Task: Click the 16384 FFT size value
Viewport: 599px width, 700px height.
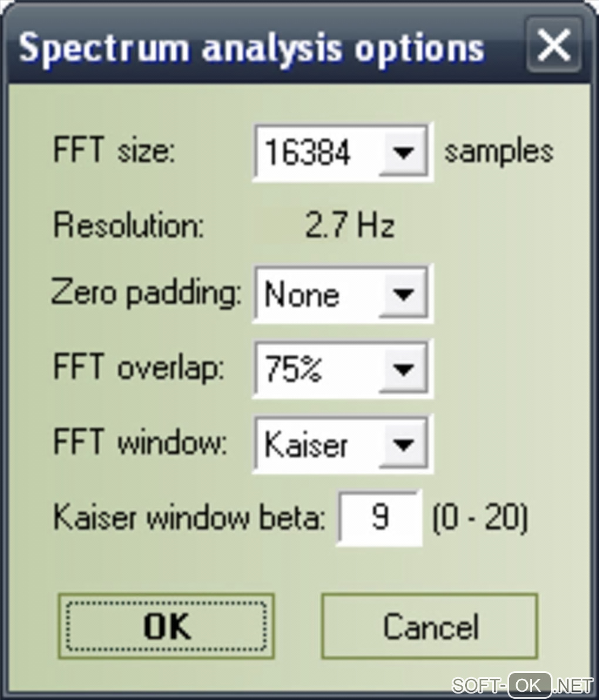Action: [x=307, y=153]
